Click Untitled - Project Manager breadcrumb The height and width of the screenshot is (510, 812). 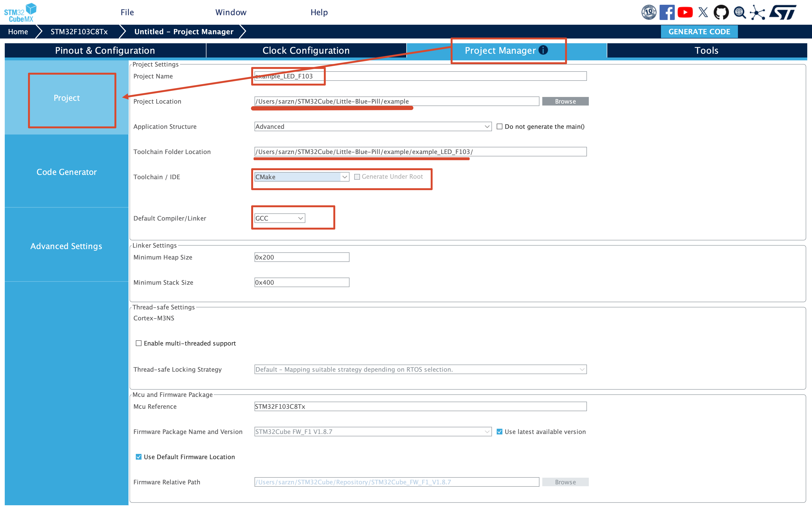[184, 32]
